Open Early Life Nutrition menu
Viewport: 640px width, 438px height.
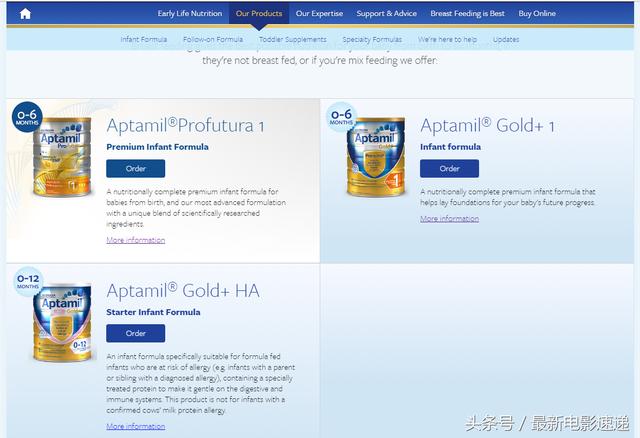coord(190,13)
